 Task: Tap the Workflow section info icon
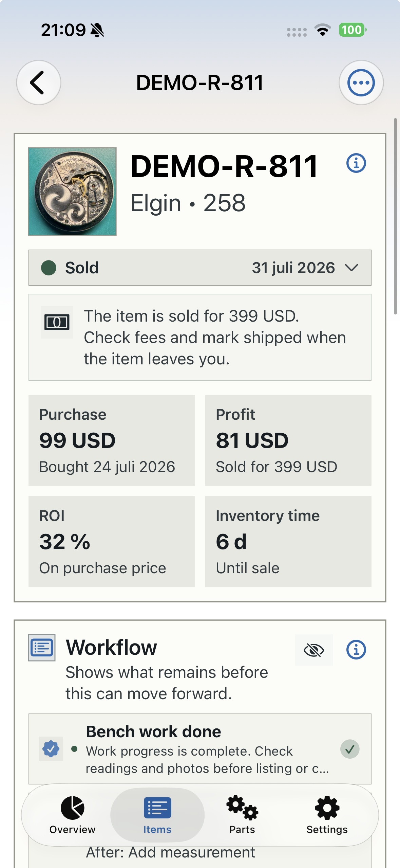(x=356, y=650)
